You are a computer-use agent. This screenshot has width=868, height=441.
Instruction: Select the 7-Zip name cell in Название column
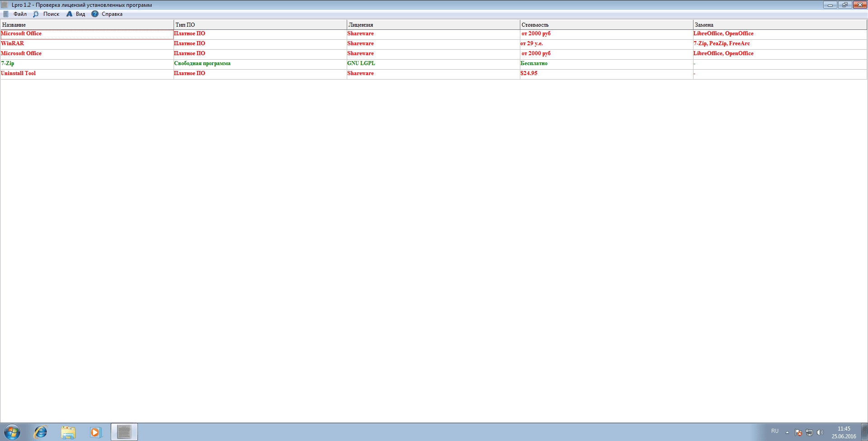[87, 64]
